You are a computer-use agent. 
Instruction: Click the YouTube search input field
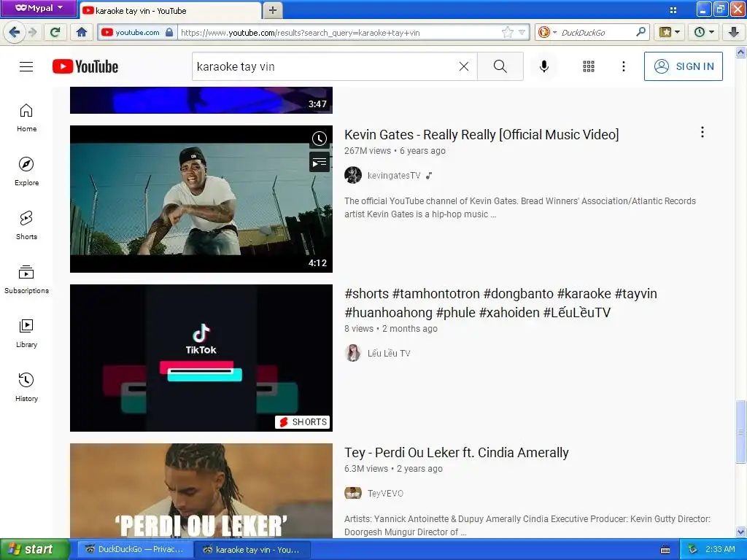click(x=324, y=66)
